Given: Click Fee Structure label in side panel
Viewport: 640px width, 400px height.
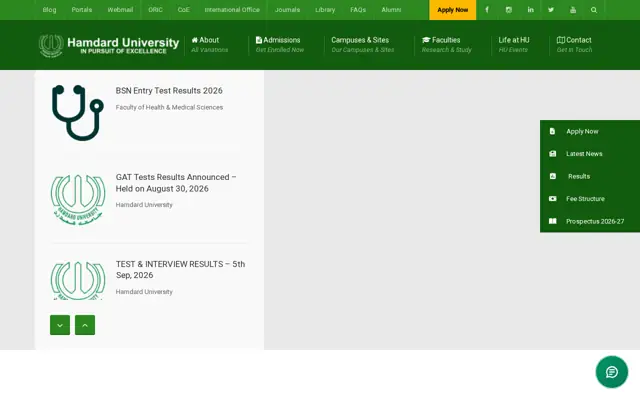Looking at the screenshot, I should pyautogui.click(x=585, y=198).
